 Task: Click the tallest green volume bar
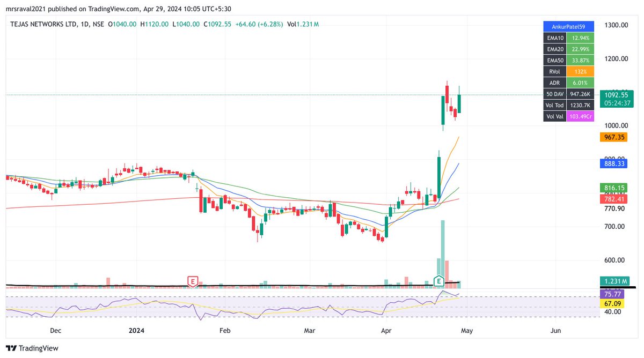click(x=443, y=254)
